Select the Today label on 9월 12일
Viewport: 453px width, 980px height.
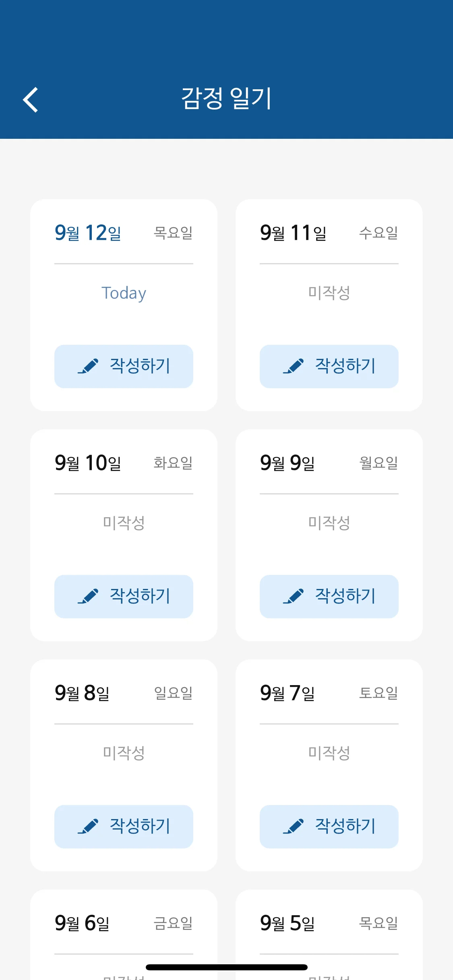(x=124, y=293)
